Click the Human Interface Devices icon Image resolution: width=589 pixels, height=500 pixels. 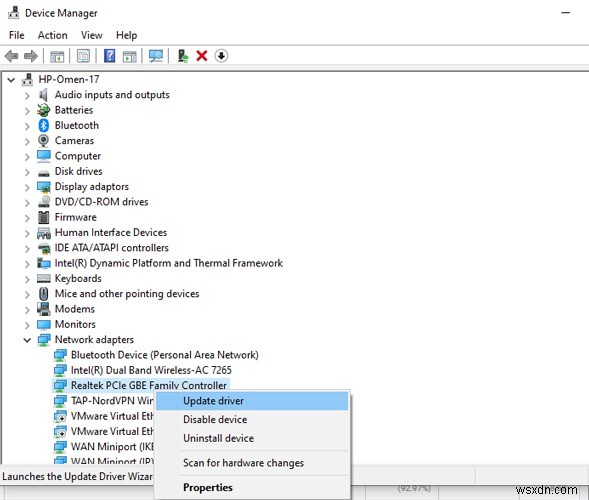44,233
